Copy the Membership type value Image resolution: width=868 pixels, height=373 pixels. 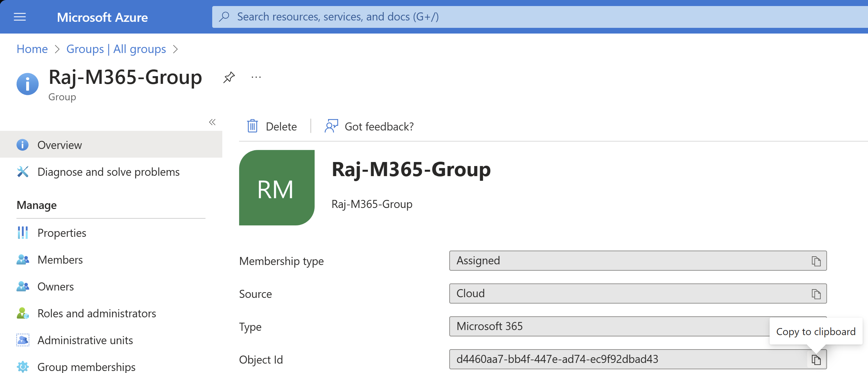click(816, 261)
